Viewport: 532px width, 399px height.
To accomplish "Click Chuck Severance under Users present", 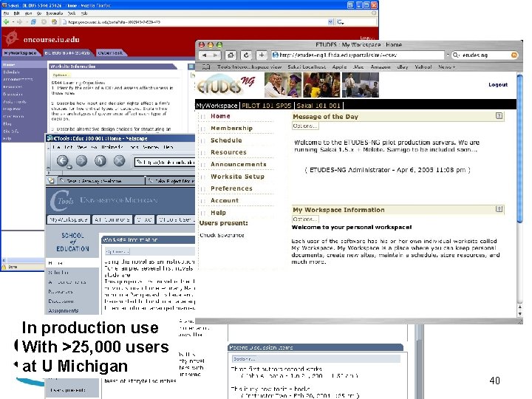I will coord(222,235).
